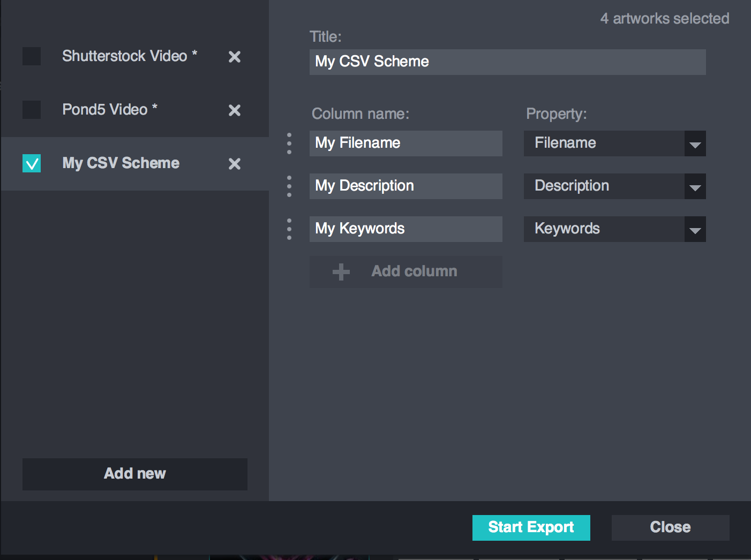Select the My CSV Scheme entry
The width and height of the screenshot is (751, 560).
tap(121, 163)
